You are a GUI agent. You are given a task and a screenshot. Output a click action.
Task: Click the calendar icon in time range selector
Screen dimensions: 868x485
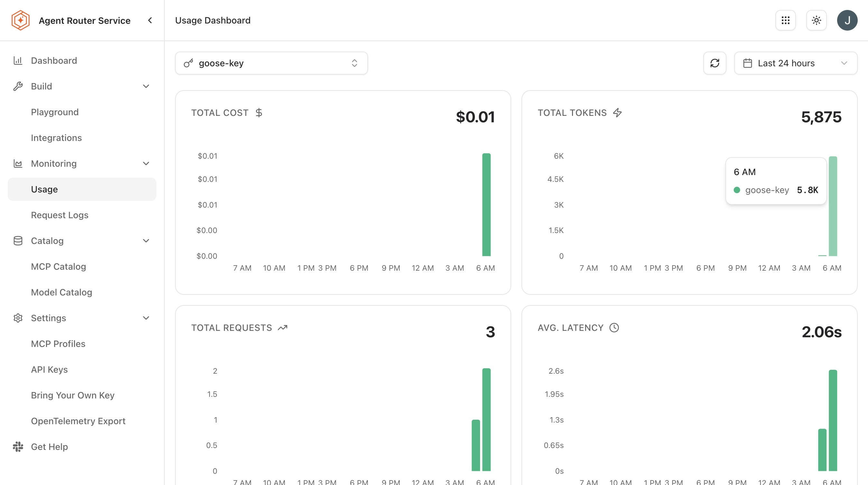click(x=747, y=63)
